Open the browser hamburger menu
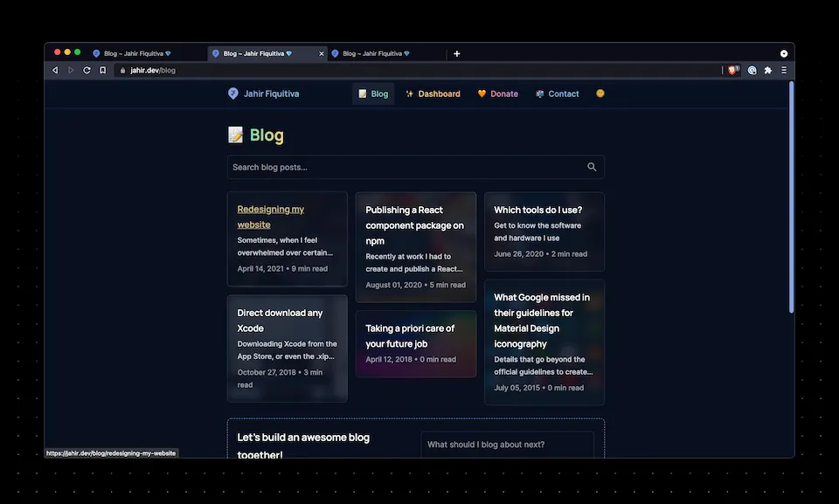 pyautogui.click(x=784, y=70)
